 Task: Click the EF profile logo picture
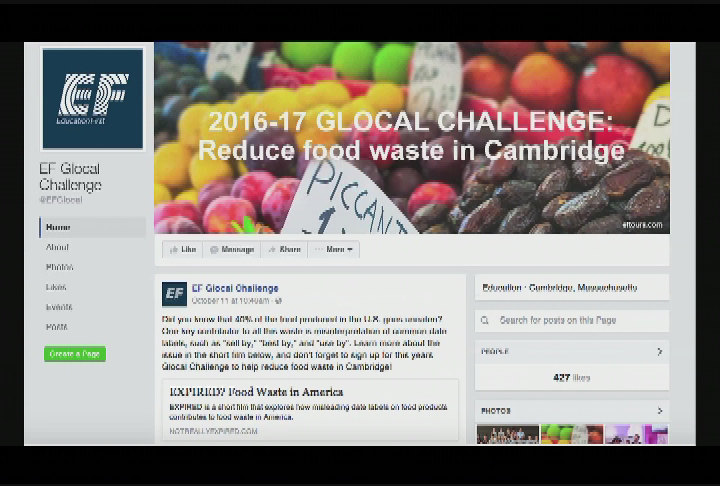pyautogui.click(x=93, y=98)
